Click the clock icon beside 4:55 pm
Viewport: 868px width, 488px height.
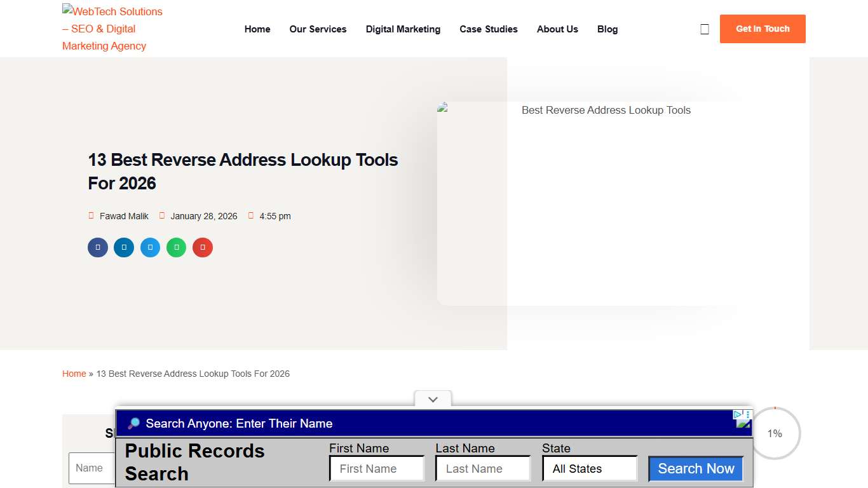[251, 215]
